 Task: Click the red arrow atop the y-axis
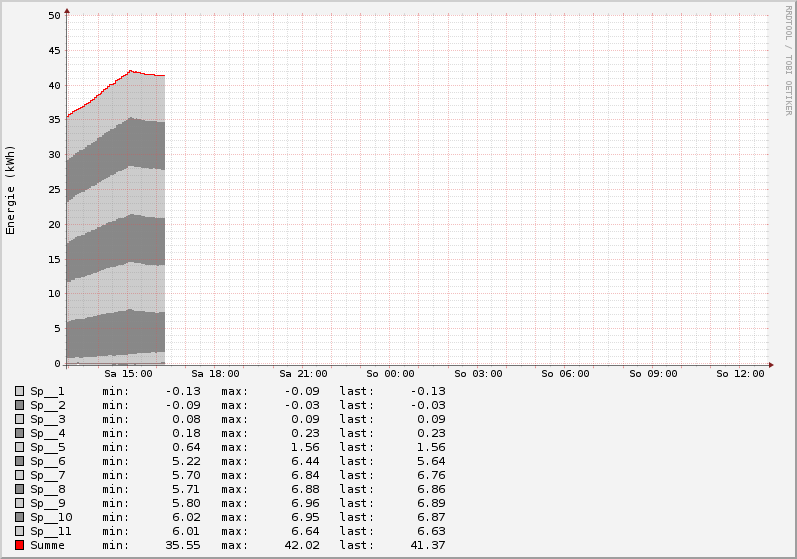(67, 12)
